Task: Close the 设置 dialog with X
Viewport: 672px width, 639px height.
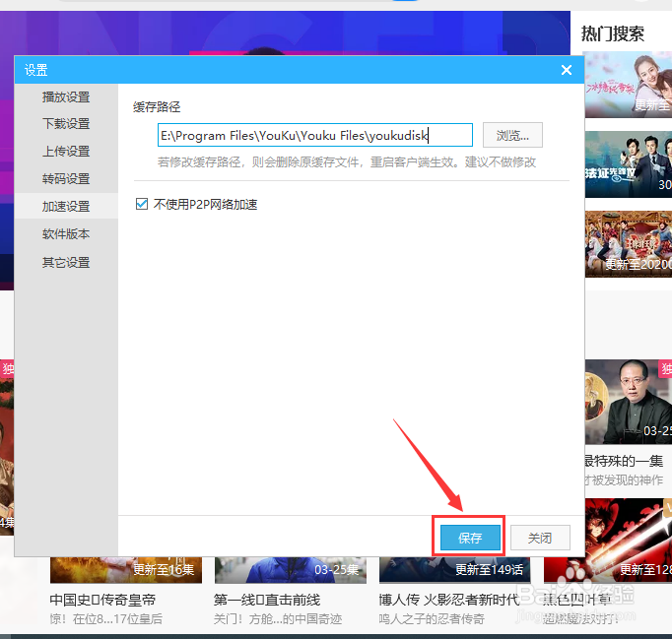Action: [567, 70]
